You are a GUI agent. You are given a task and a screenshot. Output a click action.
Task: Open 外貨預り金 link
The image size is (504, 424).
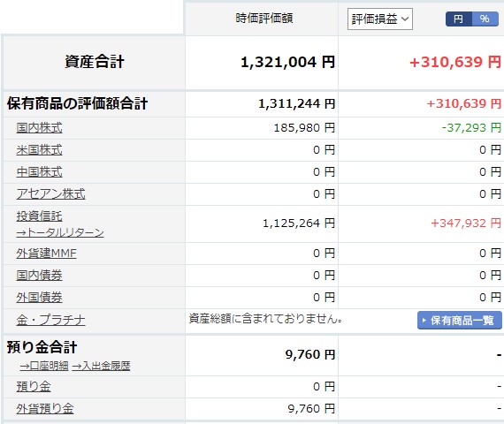coord(45,409)
